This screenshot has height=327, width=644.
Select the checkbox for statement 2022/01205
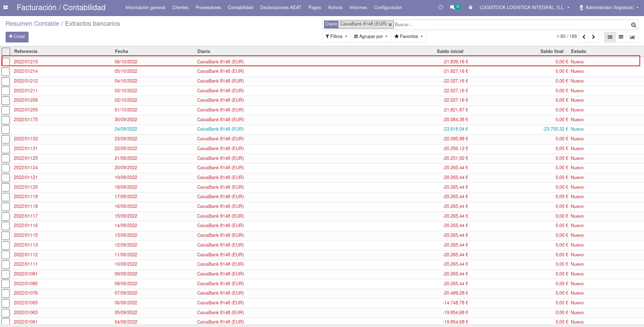coord(6,110)
